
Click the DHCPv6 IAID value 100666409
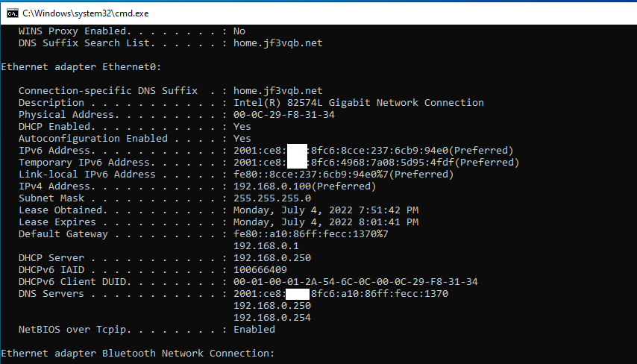[x=260, y=270]
